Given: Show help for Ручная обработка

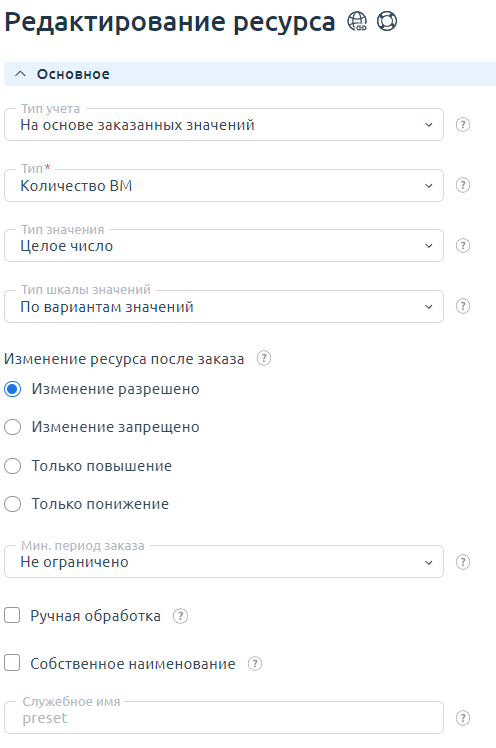Looking at the screenshot, I should (180, 616).
